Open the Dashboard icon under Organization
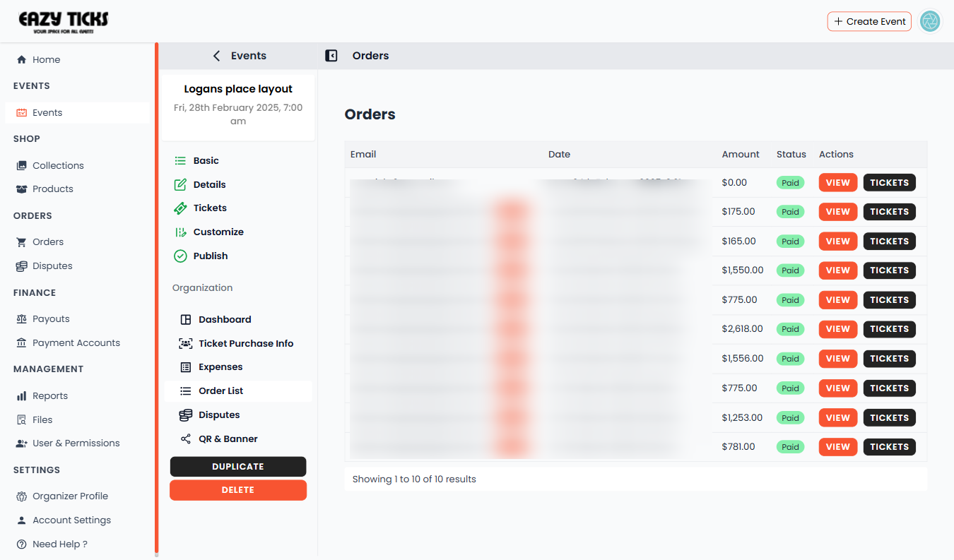This screenshot has width=954, height=560. coord(185,319)
